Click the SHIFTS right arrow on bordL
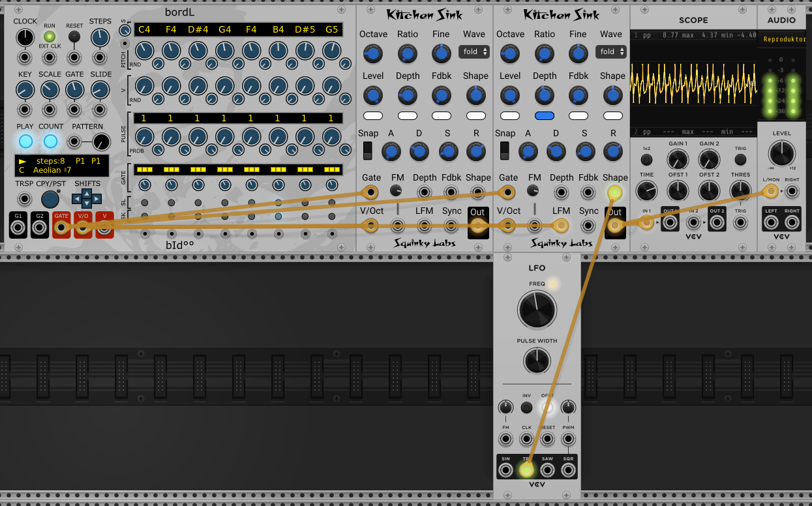 pyautogui.click(x=97, y=198)
